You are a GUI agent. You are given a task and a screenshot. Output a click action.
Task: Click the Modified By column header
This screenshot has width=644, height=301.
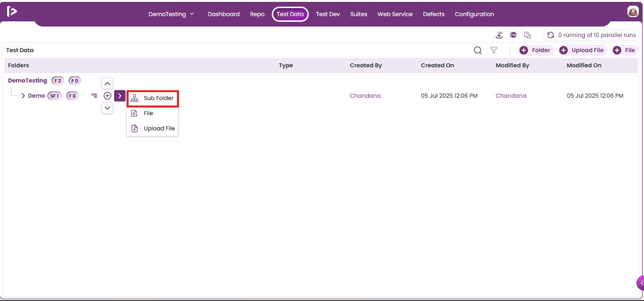tap(512, 65)
